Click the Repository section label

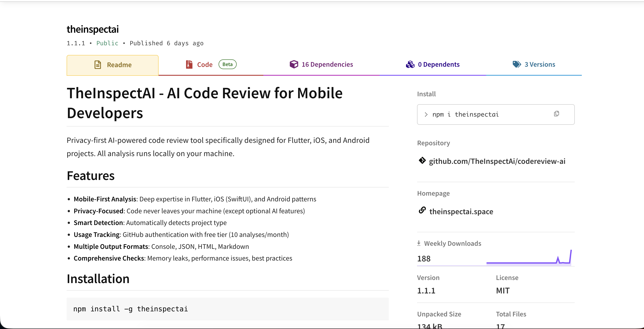pyautogui.click(x=434, y=143)
